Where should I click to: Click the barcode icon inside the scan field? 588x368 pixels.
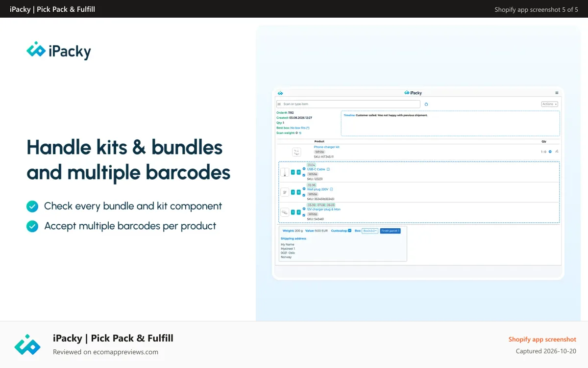279,104
